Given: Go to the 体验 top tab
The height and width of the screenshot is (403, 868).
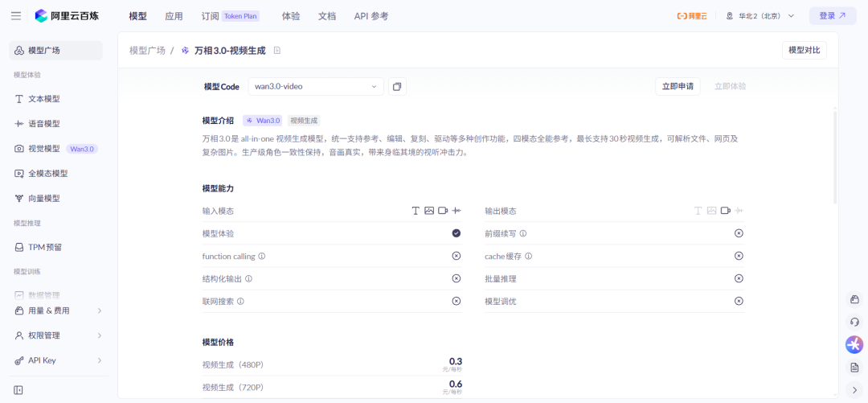Looking at the screenshot, I should (x=291, y=16).
